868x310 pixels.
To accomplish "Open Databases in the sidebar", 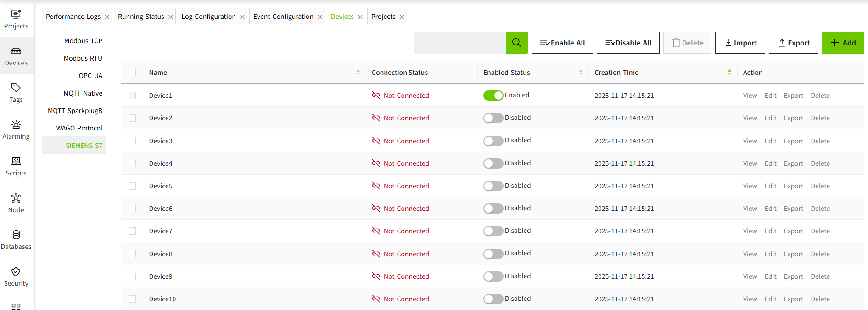I will pos(16,240).
